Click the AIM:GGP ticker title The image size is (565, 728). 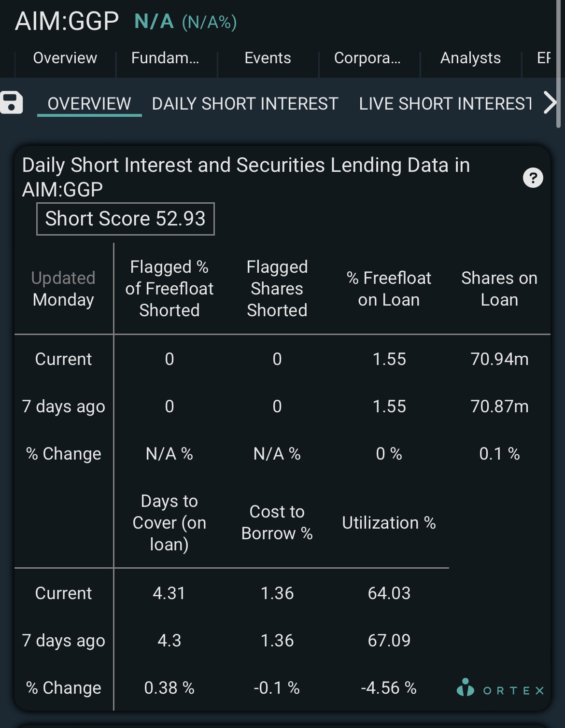(x=67, y=22)
